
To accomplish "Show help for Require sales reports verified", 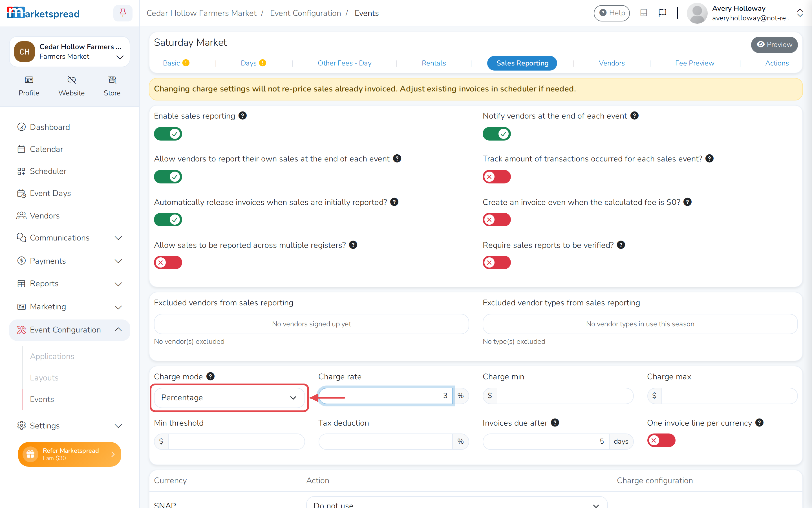I will 621,245.
